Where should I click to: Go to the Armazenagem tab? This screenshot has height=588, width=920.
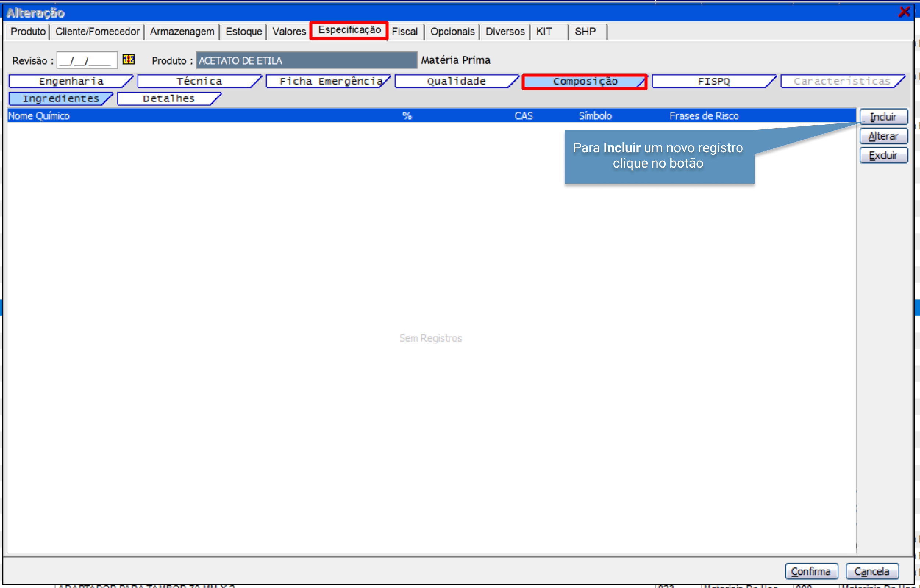click(x=182, y=31)
